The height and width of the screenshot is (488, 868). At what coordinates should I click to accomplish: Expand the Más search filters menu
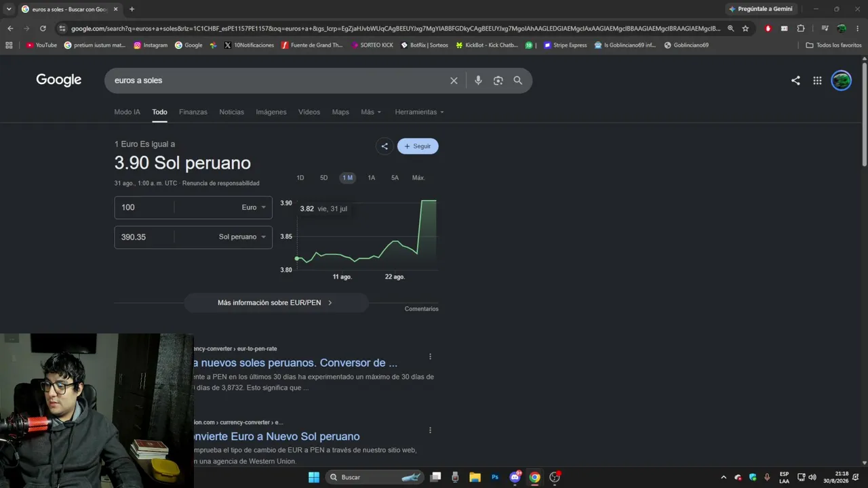(x=371, y=112)
